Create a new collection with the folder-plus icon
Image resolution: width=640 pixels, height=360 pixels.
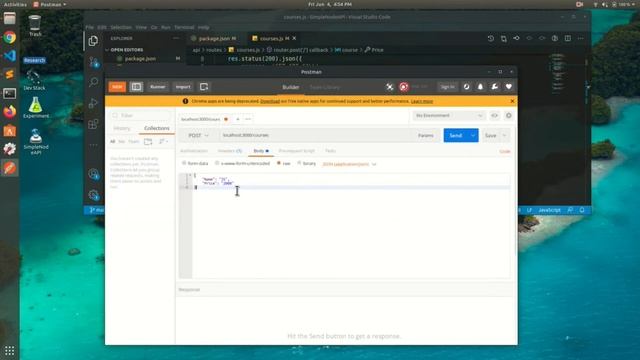pyautogui.click(x=148, y=141)
